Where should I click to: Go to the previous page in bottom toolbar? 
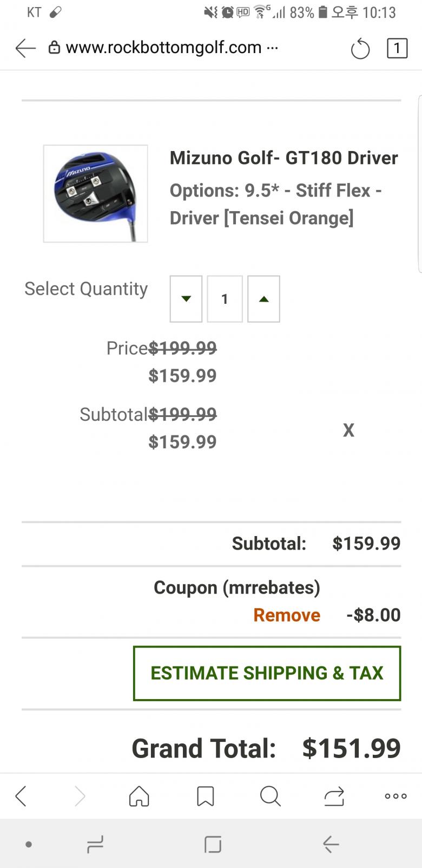(21, 796)
